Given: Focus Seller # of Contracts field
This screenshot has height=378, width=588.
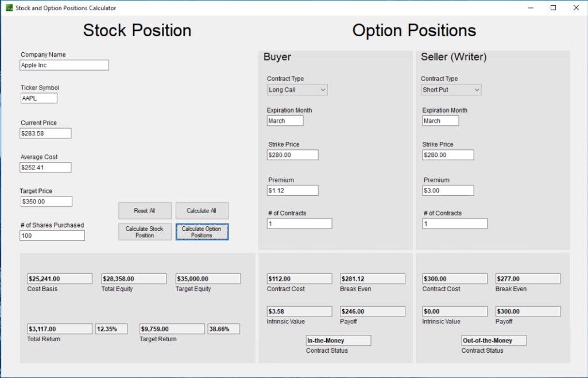Looking at the screenshot, I should [455, 224].
